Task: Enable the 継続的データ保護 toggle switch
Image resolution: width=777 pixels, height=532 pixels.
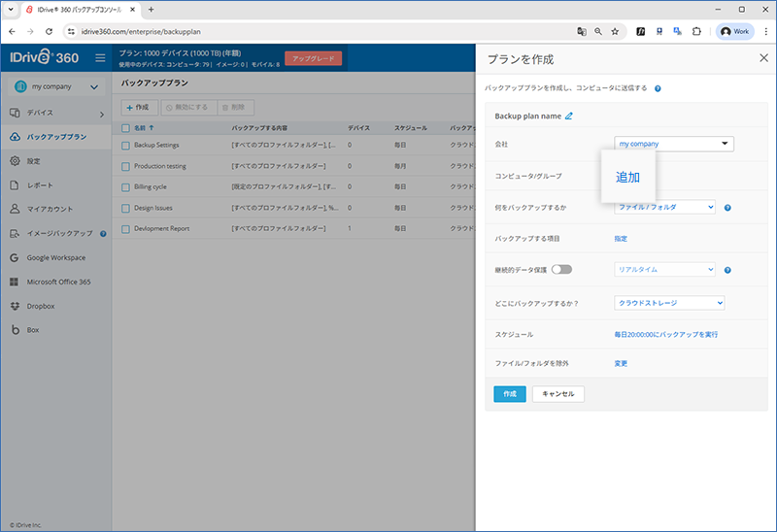Action: pos(561,270)
